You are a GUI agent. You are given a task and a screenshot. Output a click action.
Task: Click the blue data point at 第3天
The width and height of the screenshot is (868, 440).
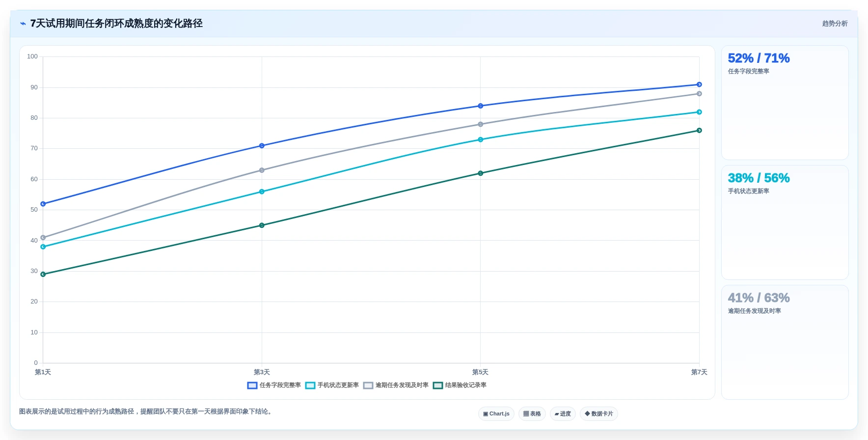[x=262, y=146]
